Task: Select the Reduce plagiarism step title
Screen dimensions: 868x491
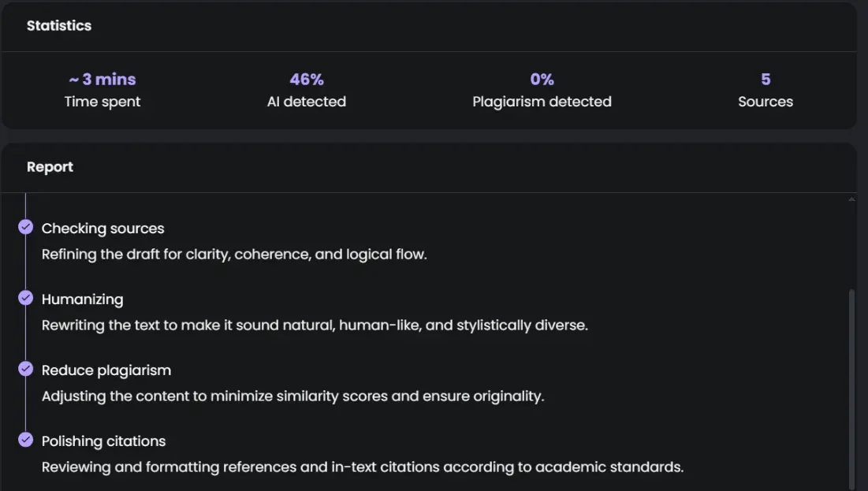Action: tap(106, 370)
